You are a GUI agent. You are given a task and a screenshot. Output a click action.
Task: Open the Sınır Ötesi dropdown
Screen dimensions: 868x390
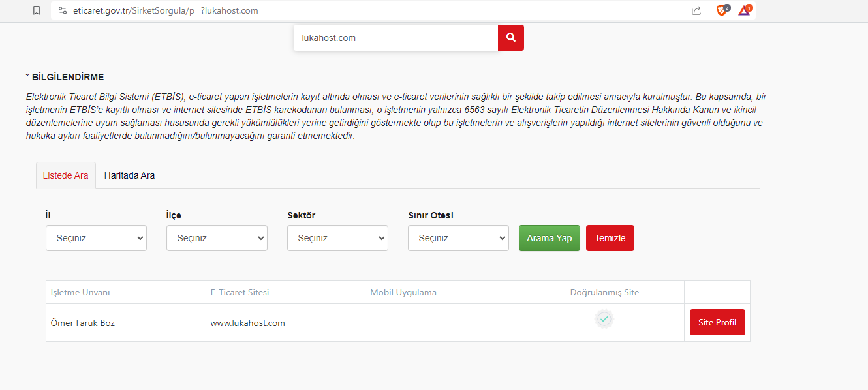(x=458, y=238)
